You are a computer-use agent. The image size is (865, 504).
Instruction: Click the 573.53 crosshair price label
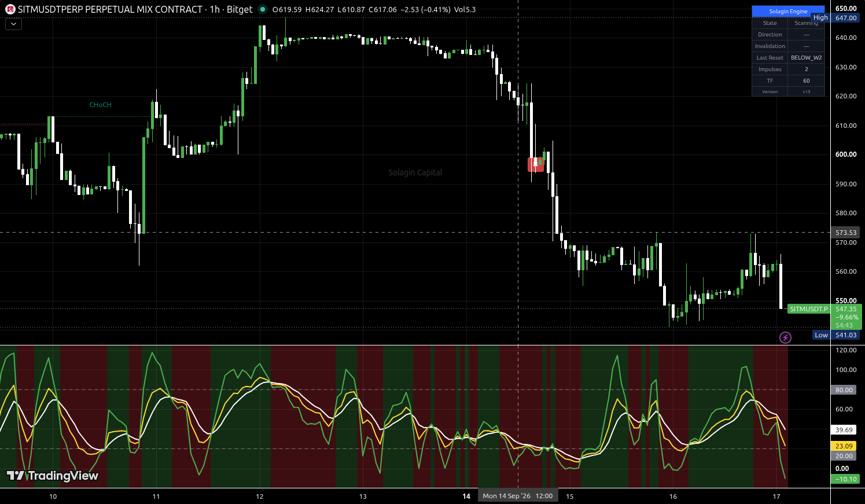click(846, 233)
